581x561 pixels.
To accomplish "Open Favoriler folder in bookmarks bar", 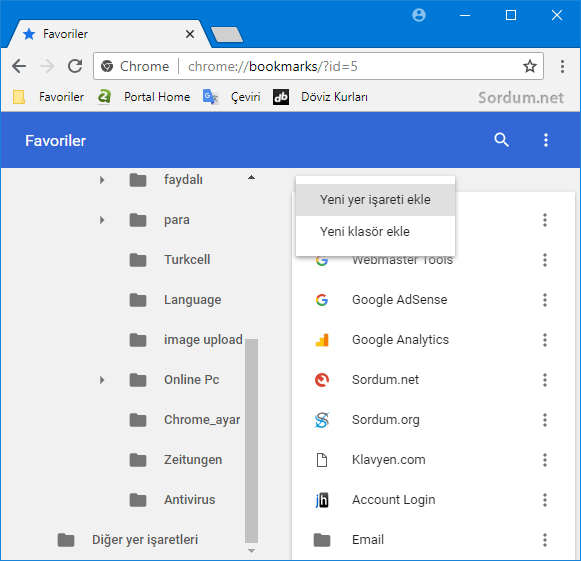I will (x=49, y=97).
